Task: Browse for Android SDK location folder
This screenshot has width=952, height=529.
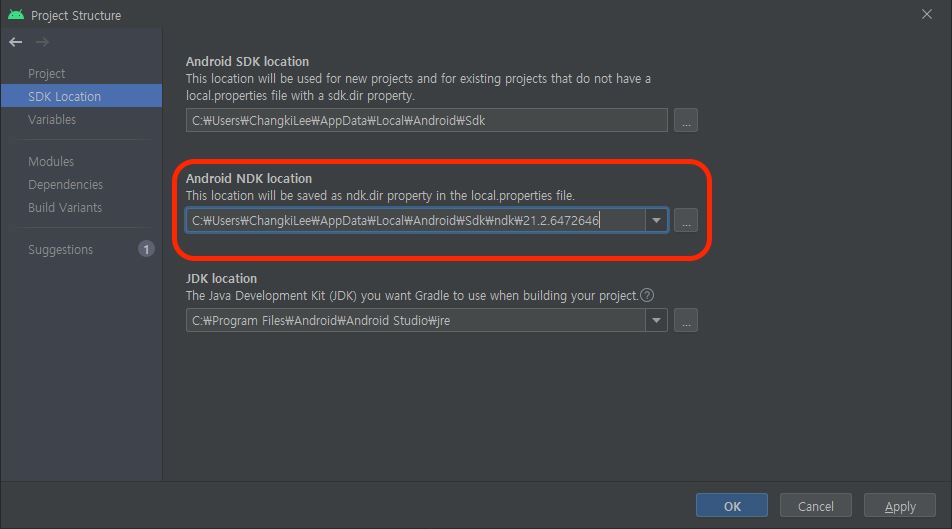Action: pos(685,120)
